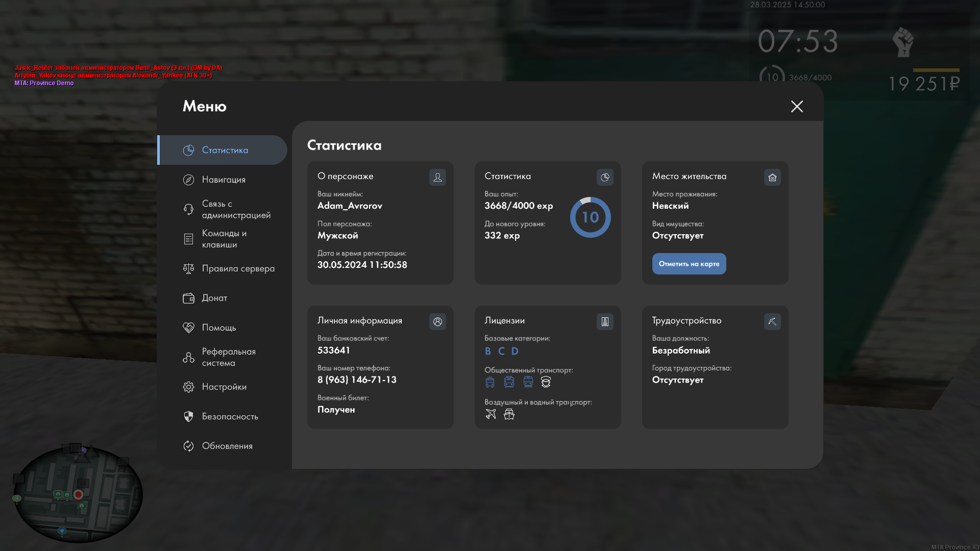The width and height of the screenshot is (980, 551).
Task: Open the Настройки menu item
Action: [224, 387]
